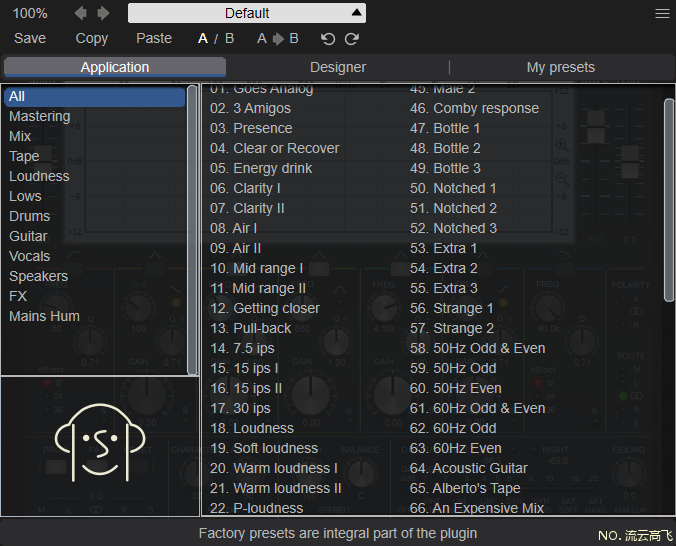Image resolution: width=676 pixels, height=546 pixels.
Task: Click the 100% zoom setting
Action: [x=30, y=13]
